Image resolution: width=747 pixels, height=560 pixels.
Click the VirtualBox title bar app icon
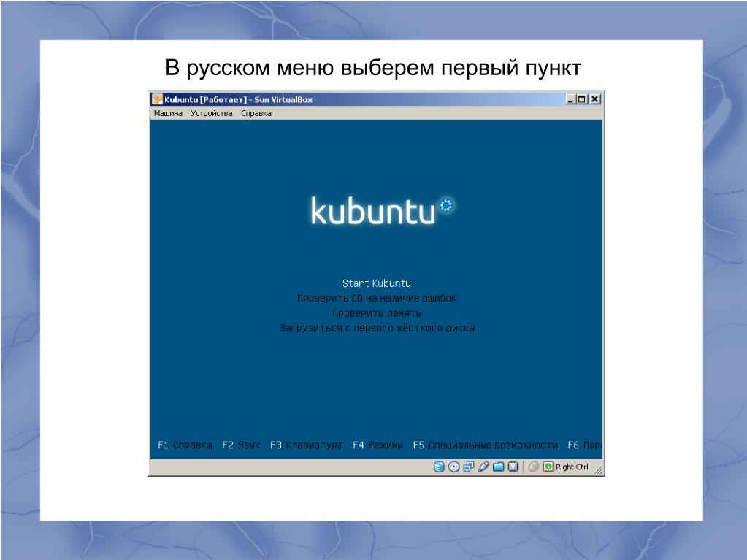(157, 99)
